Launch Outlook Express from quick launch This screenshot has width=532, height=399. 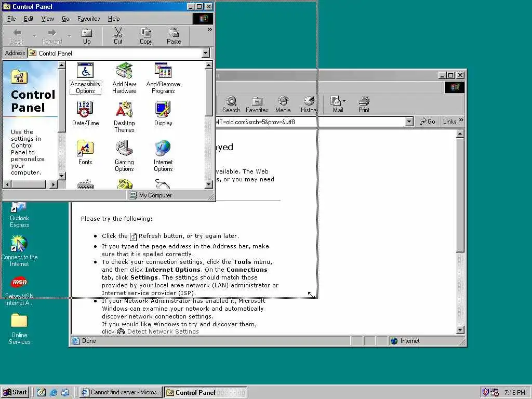65,393
